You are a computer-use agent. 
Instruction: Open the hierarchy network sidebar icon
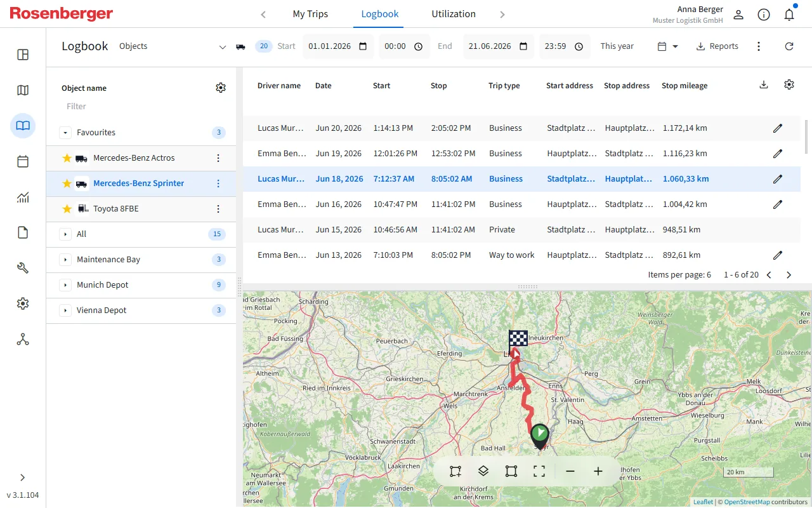[23, 339]
